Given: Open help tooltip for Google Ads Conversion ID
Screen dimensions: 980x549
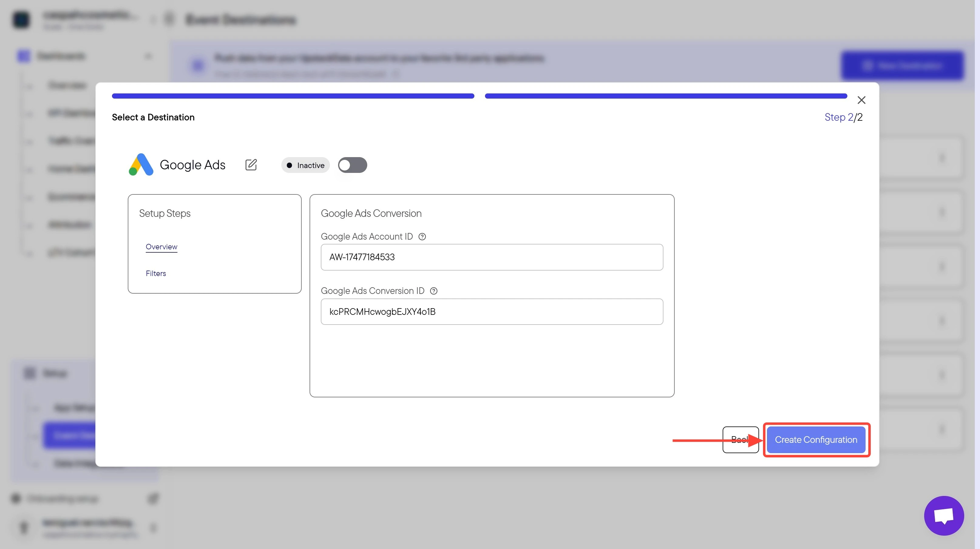Looking at the screenshot, I should click(433, 291).
